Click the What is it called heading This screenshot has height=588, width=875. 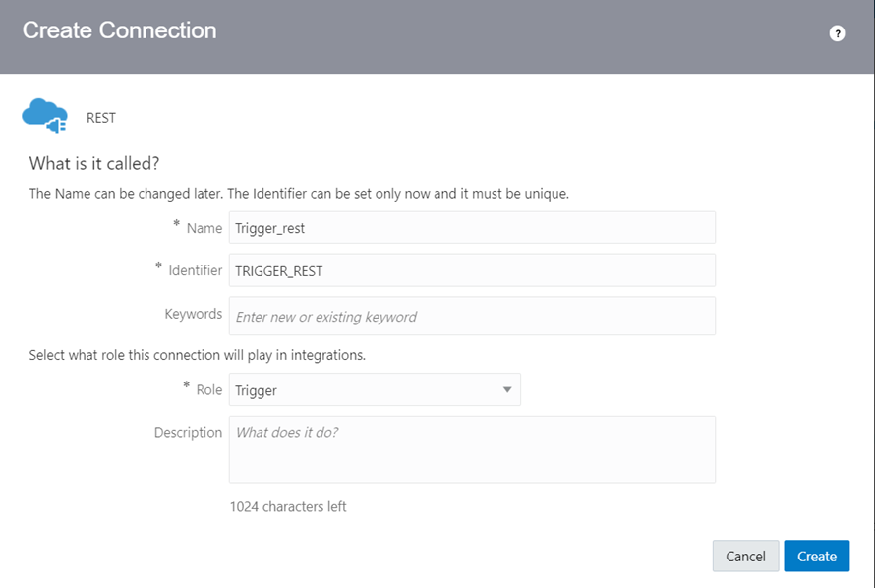pyautogui.click(x=94, y=163)
